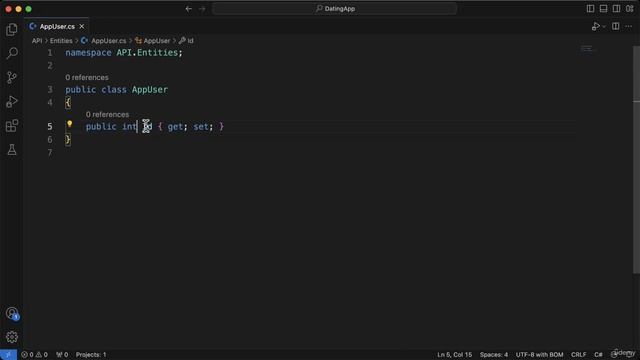The image size is (640, 360).
Task: Change language mode via C#
Action: (x=598, y=355)
